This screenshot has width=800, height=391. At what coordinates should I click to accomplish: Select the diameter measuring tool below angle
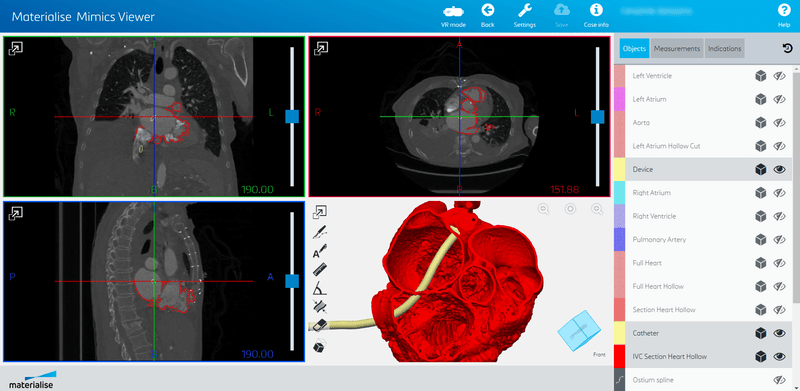pyautogui.click(x=320, y=307)
